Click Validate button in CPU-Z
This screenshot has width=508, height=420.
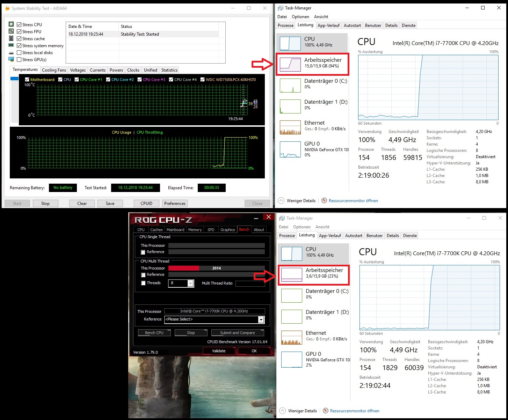219,351
